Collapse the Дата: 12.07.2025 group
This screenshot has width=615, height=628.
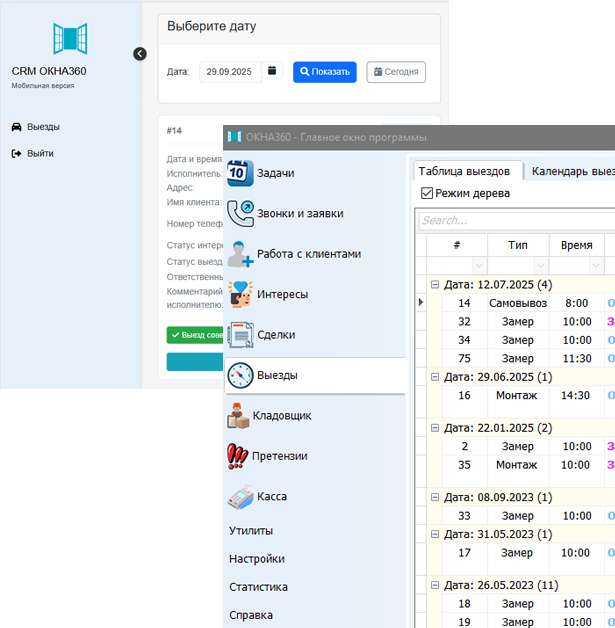[x=435, y=285]
